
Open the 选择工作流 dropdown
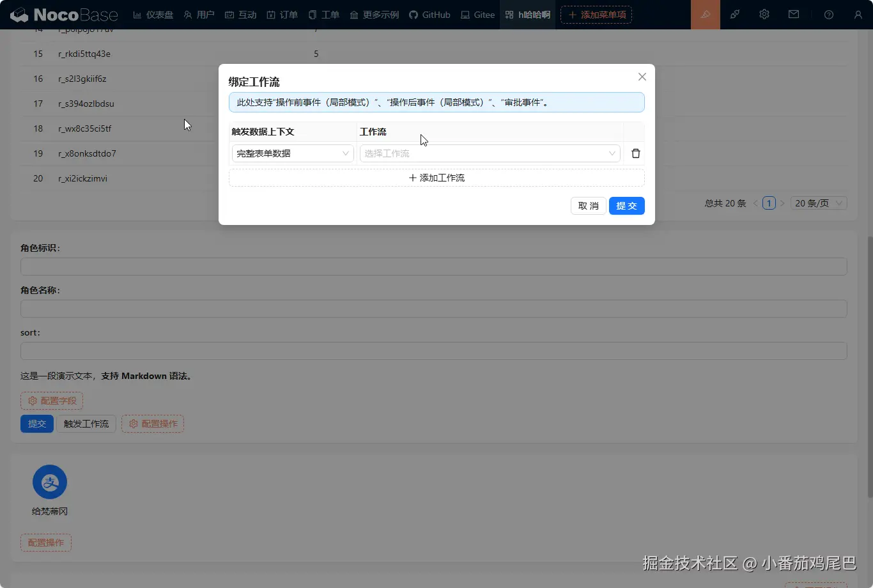pyautogui.click(x=490, y=153)
